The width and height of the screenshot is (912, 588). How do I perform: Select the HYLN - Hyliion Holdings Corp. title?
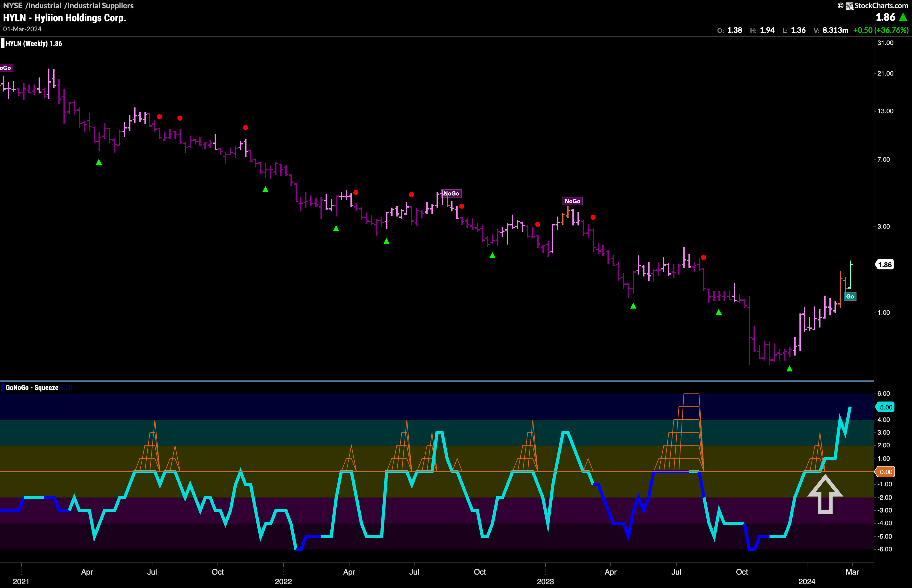(x=64, y=18)
